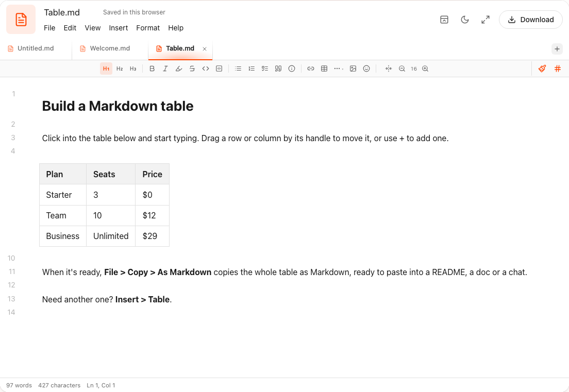Open the File menu
Screen dimensions: 569x392
coord(49,28)
